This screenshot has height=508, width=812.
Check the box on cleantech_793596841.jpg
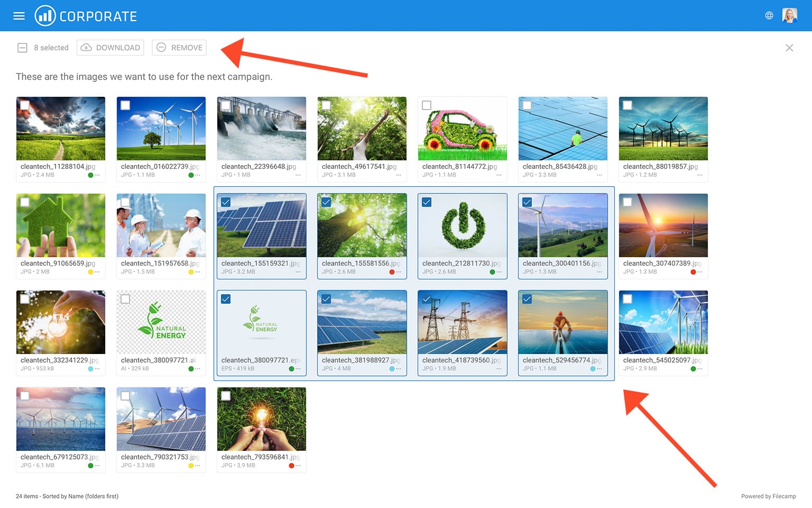point(226,396)
